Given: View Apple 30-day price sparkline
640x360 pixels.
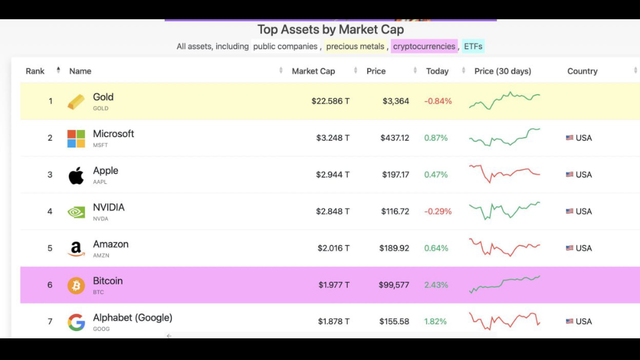Looking at the screenshot, I should [x=504, y=174].
